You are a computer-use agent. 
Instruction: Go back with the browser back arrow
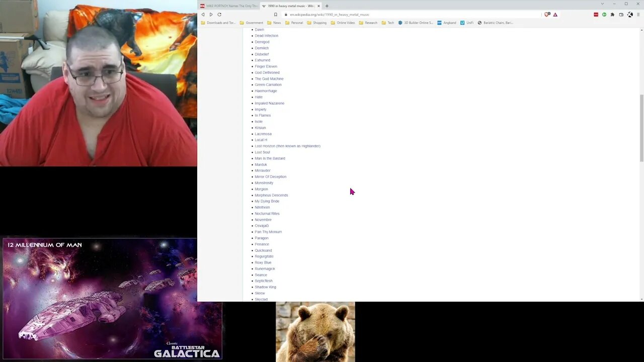click(x=203, y=15)
